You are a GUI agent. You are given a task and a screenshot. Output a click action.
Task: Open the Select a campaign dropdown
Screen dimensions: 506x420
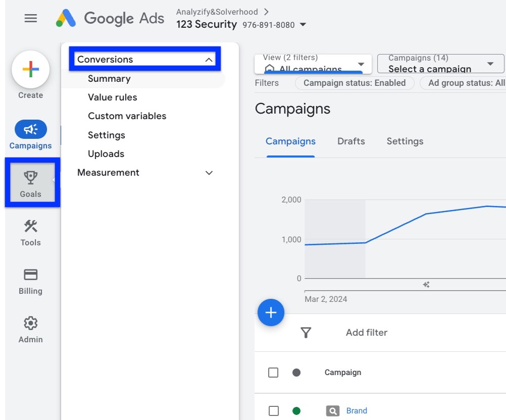pyautogui.click(x=440, y=64)
